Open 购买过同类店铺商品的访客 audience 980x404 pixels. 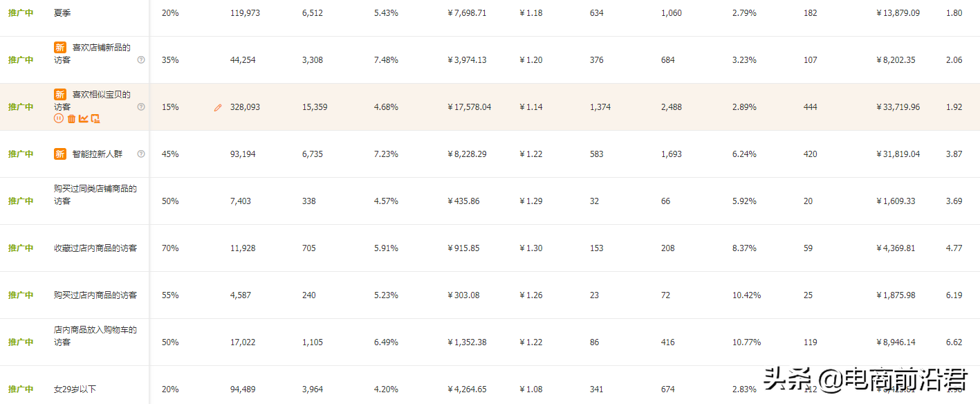tap(95, 194)
